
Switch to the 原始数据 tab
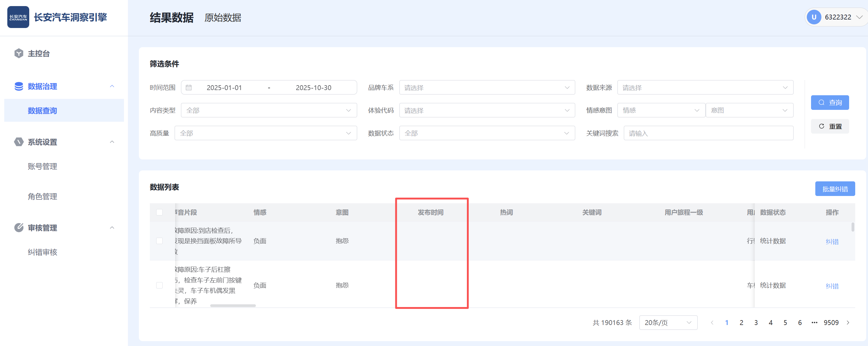[x=223, y=18]
